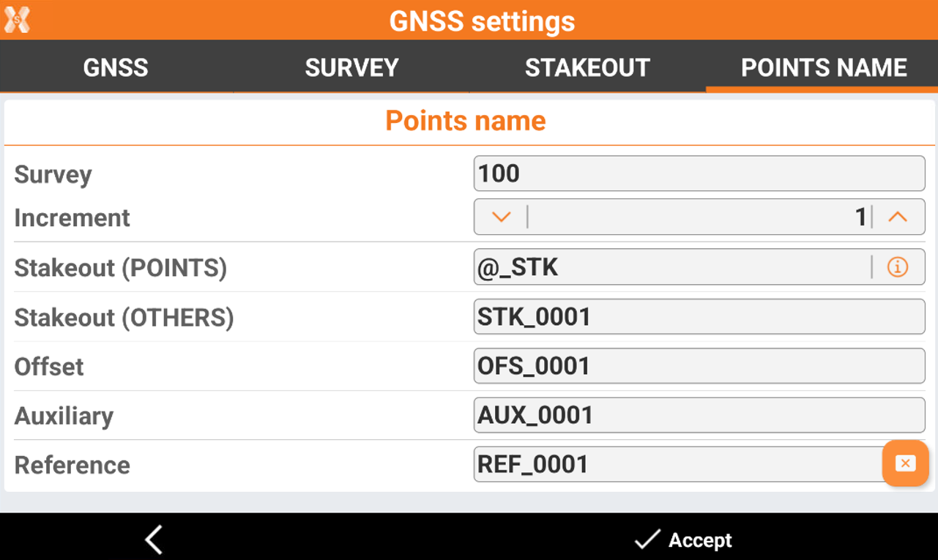Select the POINTS NAME tab
The width and height of the screenshot is (938, 560).
point(823,67)
